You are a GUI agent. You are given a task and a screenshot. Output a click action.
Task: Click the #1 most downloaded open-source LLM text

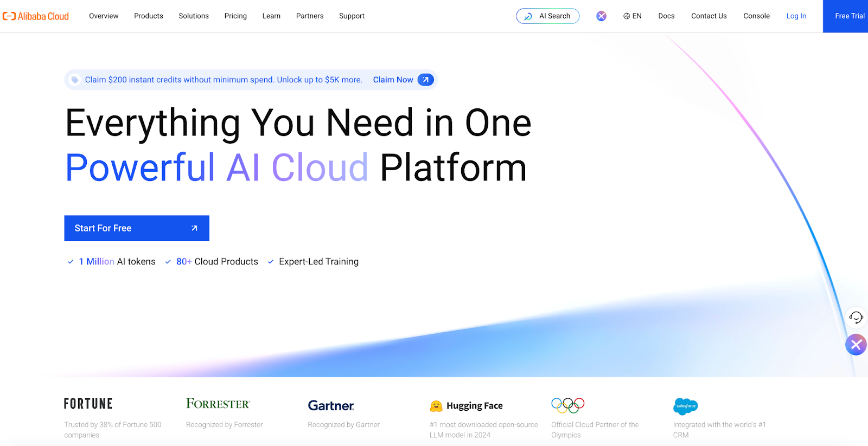[483, 430]
